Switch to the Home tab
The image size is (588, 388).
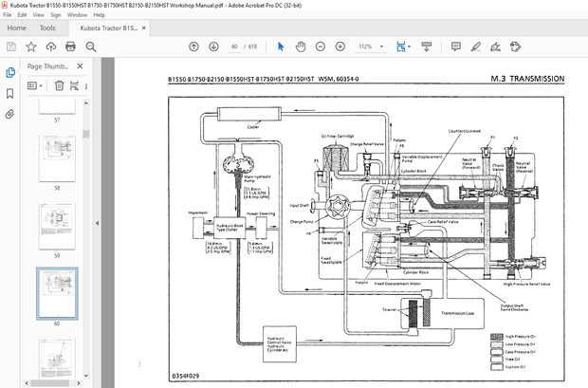click(16, 28)
